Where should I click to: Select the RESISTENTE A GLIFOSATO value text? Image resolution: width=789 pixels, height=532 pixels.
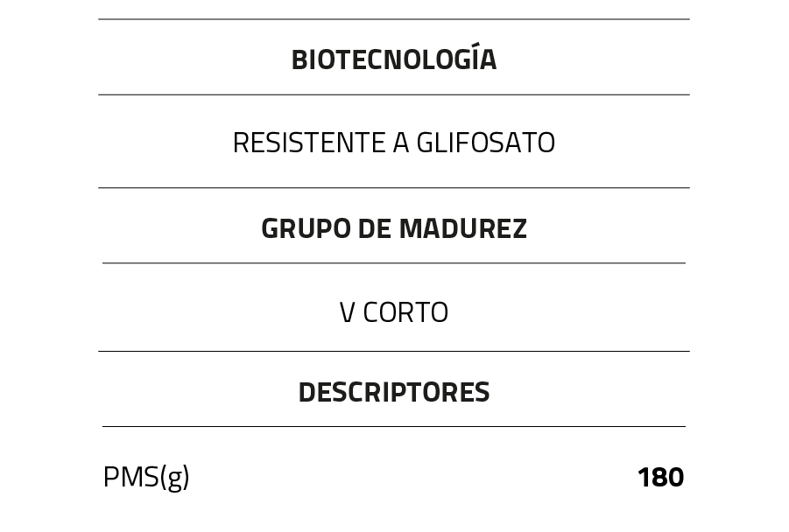[393, 143]
